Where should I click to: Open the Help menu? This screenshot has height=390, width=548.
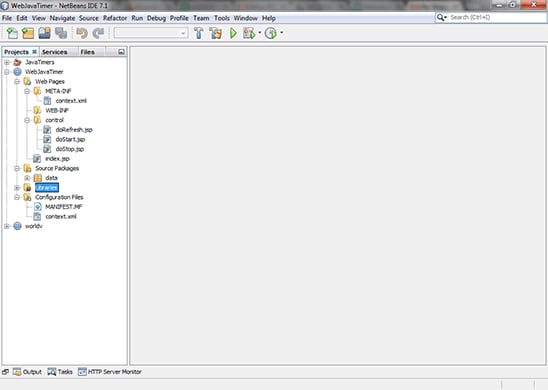coord(269,18)
